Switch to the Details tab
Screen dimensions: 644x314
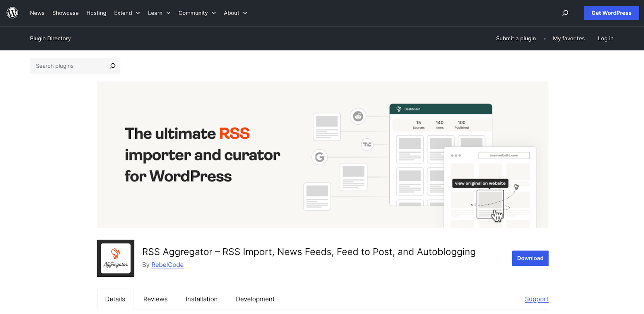[115, 299]
